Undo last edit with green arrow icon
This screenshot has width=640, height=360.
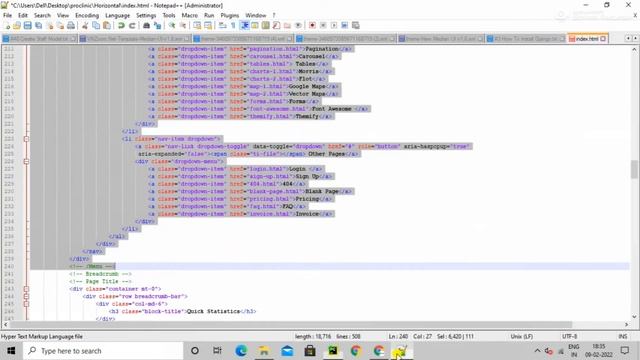coord(121,26)
